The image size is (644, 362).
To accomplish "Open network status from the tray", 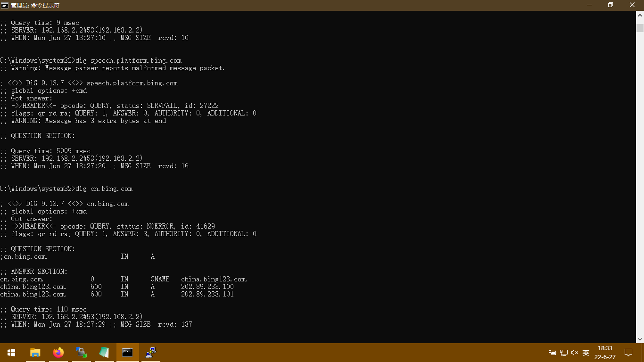I will point(564,353).
